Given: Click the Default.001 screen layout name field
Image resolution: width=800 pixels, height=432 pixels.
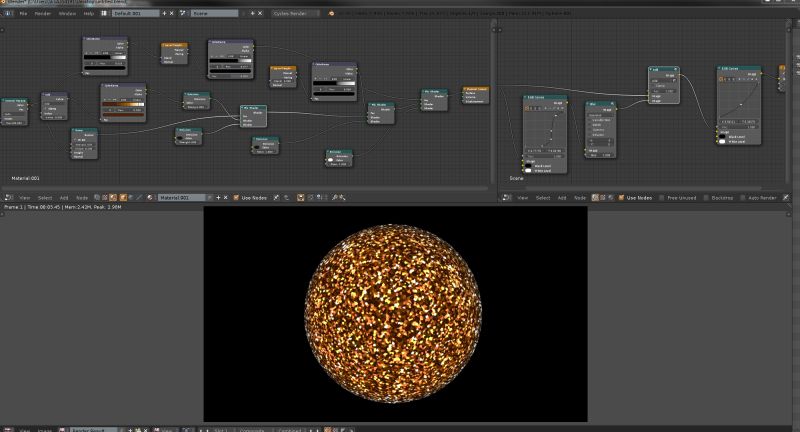Looking at the screenshot, I should pyautogui.click(x=135, y=13).
